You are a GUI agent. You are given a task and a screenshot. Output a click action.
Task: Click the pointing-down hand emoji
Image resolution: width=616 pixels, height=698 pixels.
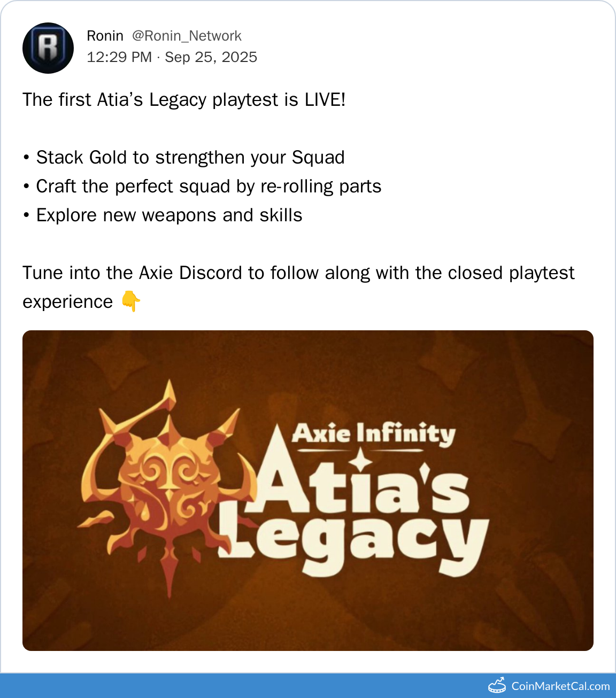point(130,302)
